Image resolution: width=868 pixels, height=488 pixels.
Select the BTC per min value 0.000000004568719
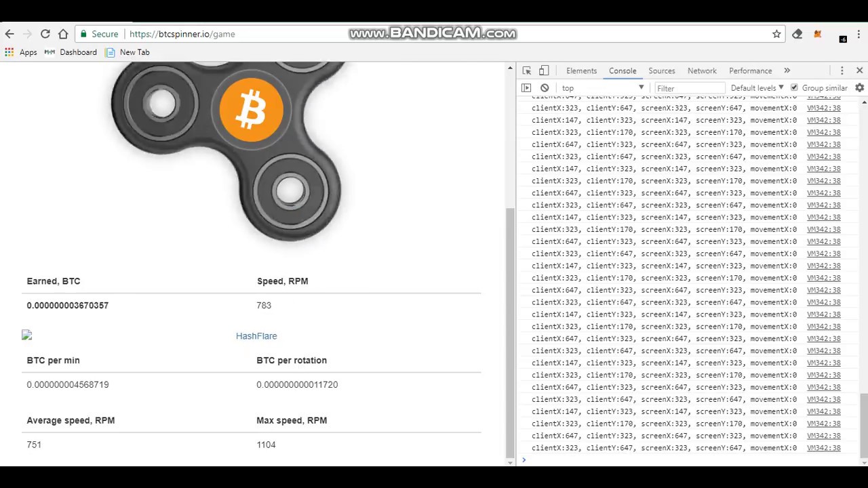[x=68, y=385]
